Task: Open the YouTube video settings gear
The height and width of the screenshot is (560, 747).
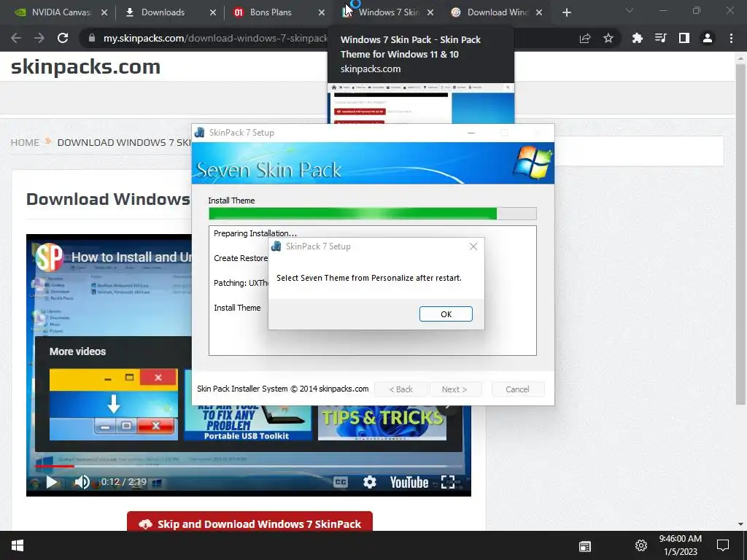Action: click(x=370, y=482)
